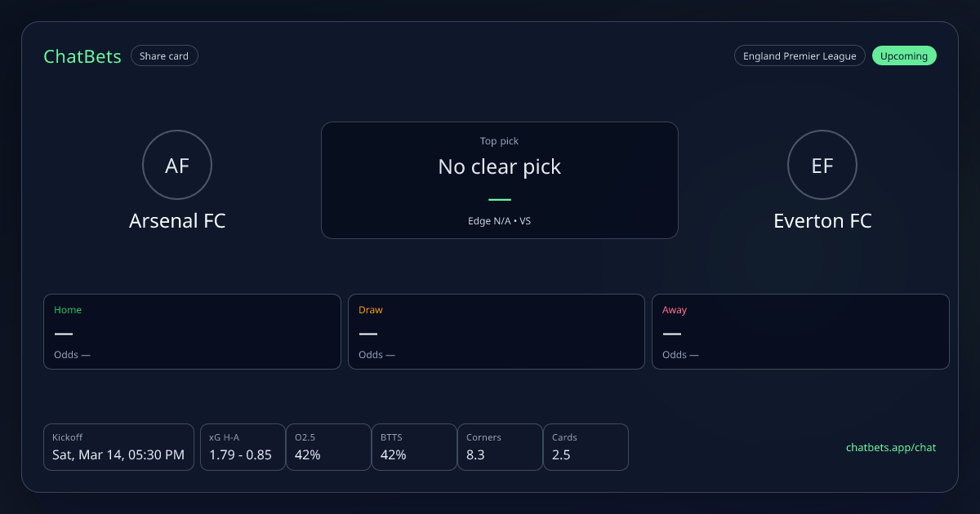Click the ChatBets logo
This screenshot has height=514, width=980.
pos(82,56)
